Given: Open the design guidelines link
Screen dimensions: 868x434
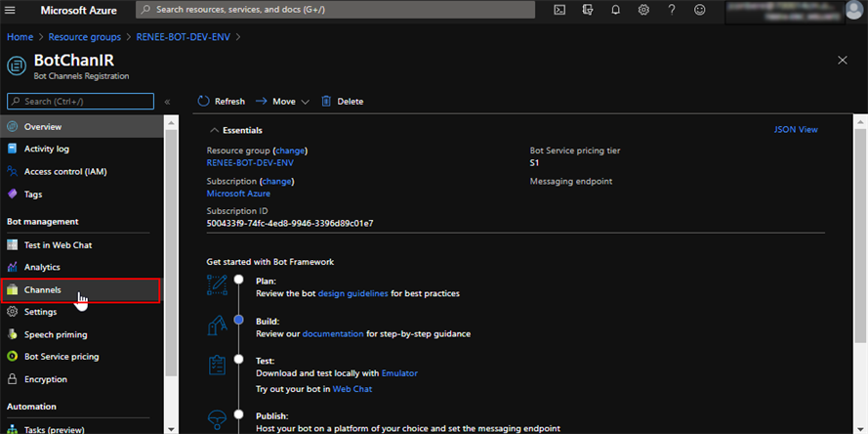Looking at the screenshot, I should [x=353, y=294].
